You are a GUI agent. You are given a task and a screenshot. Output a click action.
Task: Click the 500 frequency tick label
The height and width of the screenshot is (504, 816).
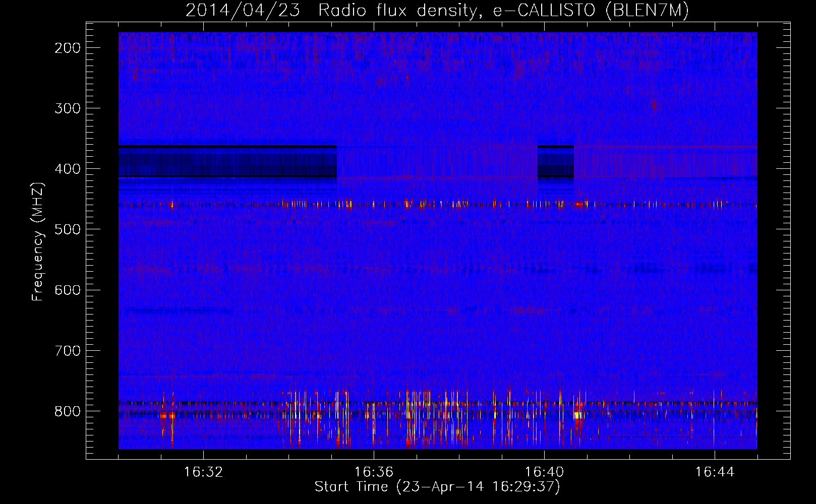pos(68,229)
